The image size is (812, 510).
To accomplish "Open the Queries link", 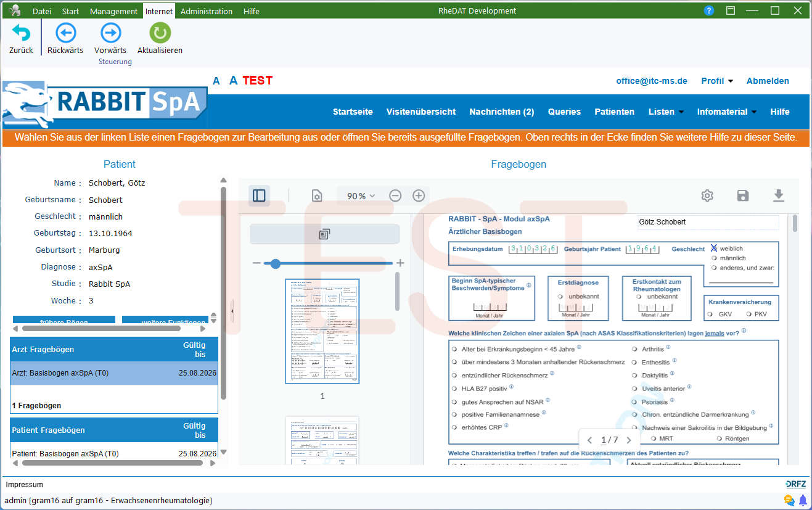I will coord(564,112).
